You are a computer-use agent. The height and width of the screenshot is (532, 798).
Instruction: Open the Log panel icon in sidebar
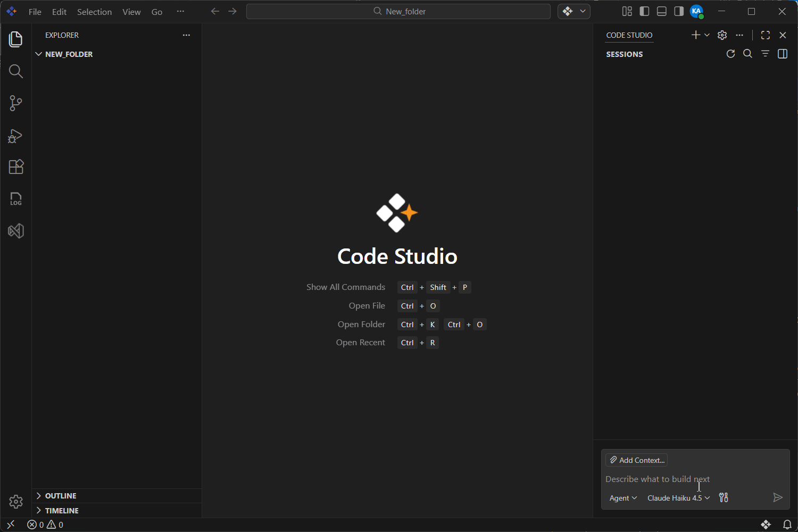pos(15,198)
